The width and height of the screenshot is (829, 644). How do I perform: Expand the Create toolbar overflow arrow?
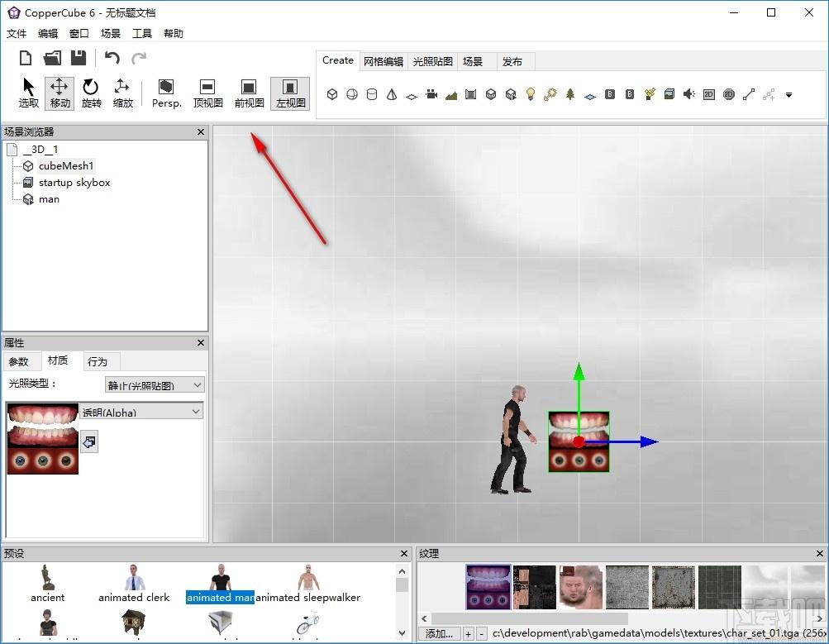point(789,95)
